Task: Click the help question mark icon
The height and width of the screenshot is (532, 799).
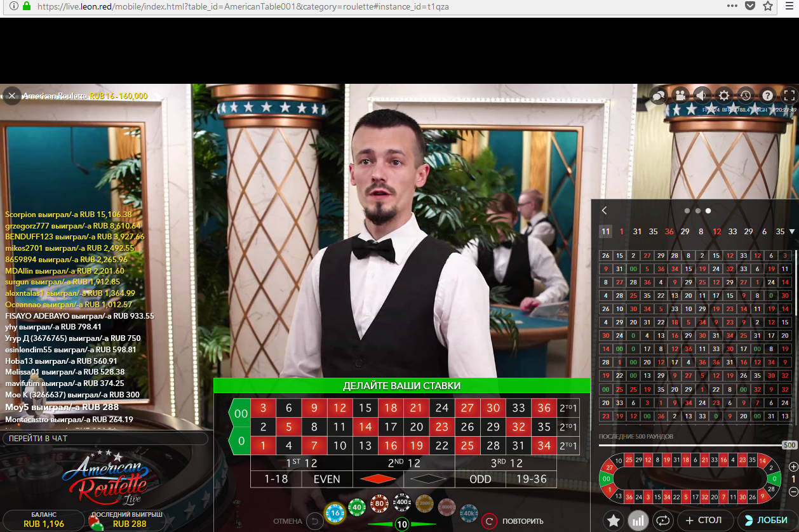Action: pyautogui.click(x=767, y=96)
